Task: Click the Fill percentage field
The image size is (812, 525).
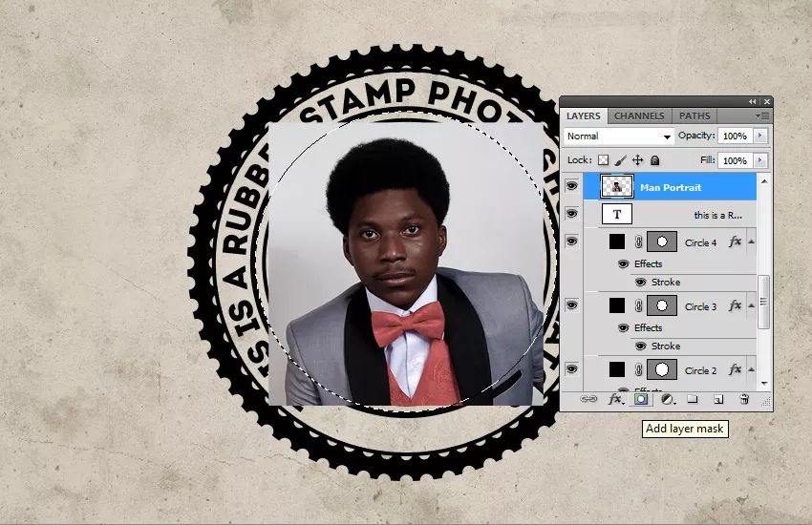Action: pos(735,161)
